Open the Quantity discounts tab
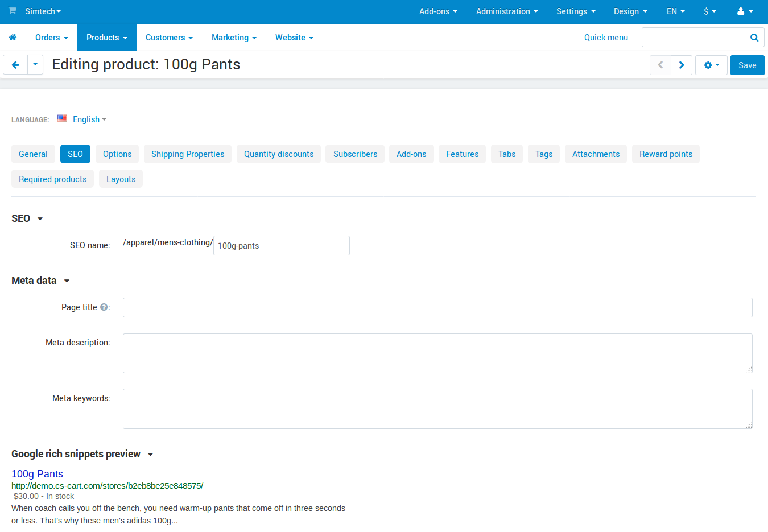The width and height of the screenshot is (768, 532). [x=279, y=154]
